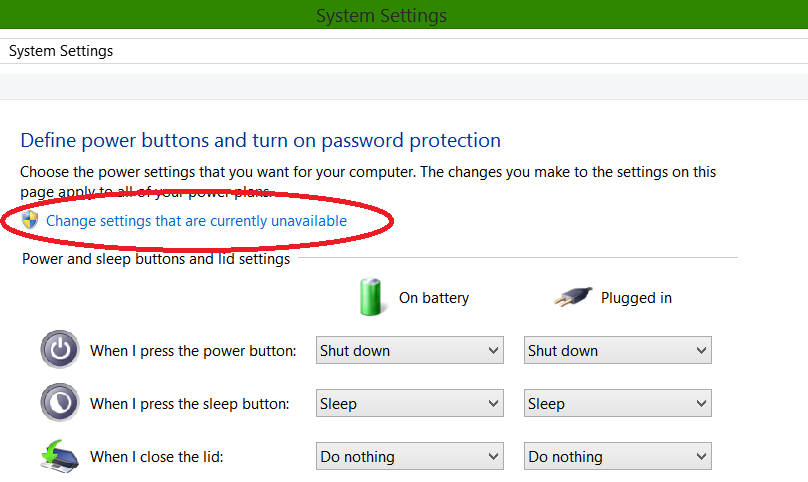Click When I press the power button label
Image resolution: width=808 pixels, height=482 pixels.
(193, 351)
